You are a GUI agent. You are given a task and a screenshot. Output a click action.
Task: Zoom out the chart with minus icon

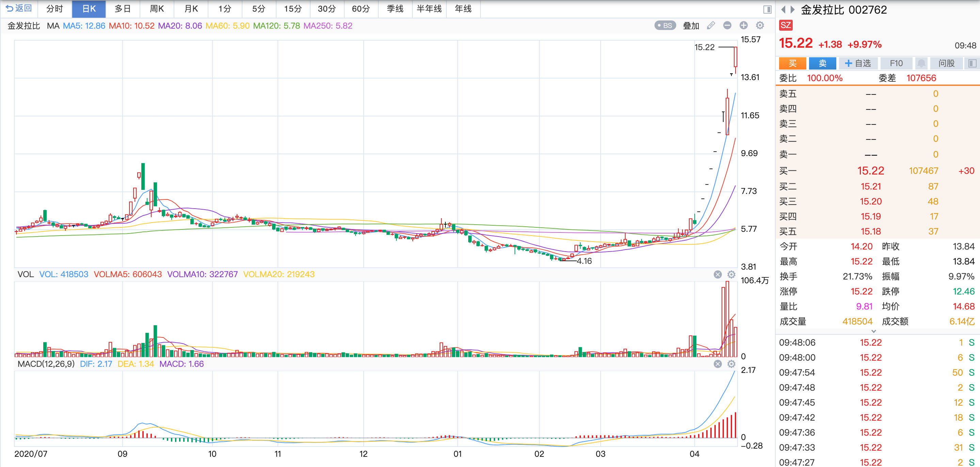coord(727,26)
